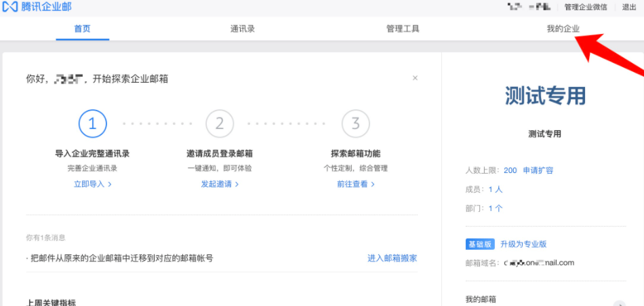Open the 管理工具 tab

pos(403,29)
